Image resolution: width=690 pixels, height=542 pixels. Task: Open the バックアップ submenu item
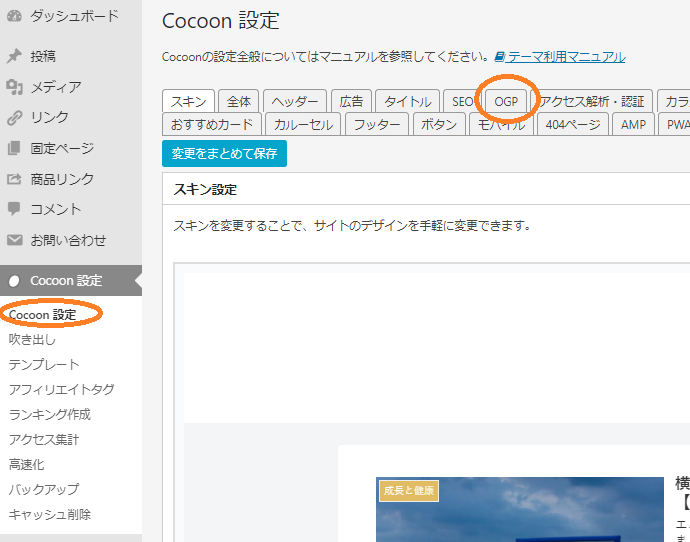[x=44, y=489]
